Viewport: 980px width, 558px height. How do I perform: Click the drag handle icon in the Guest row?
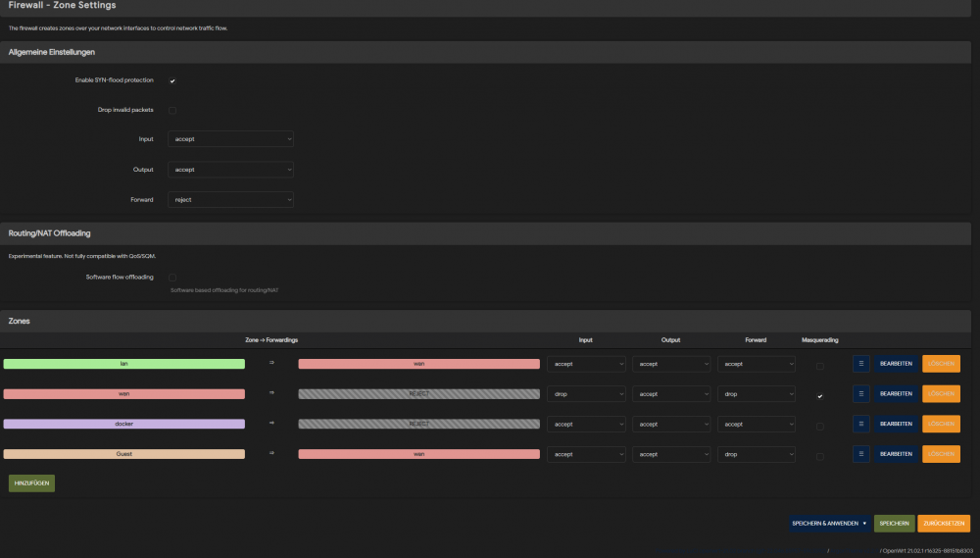point(860,453)
